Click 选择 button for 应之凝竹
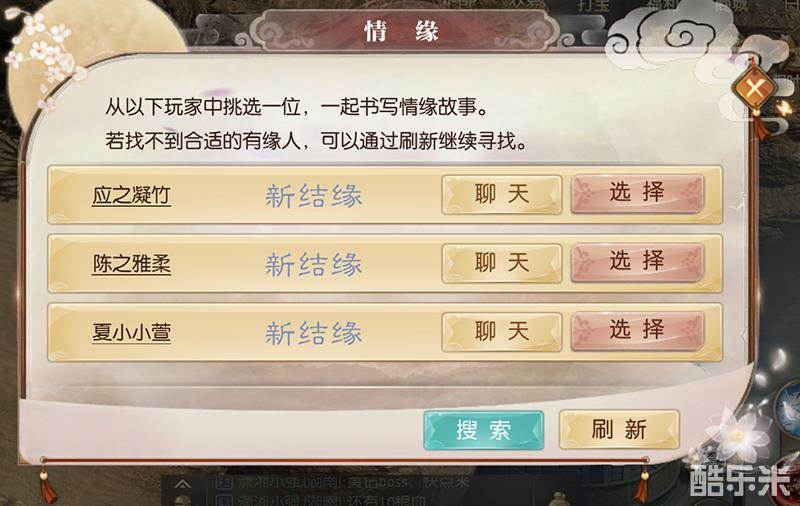Viewport: 800px width, 506px height. [x=637, y=194]
